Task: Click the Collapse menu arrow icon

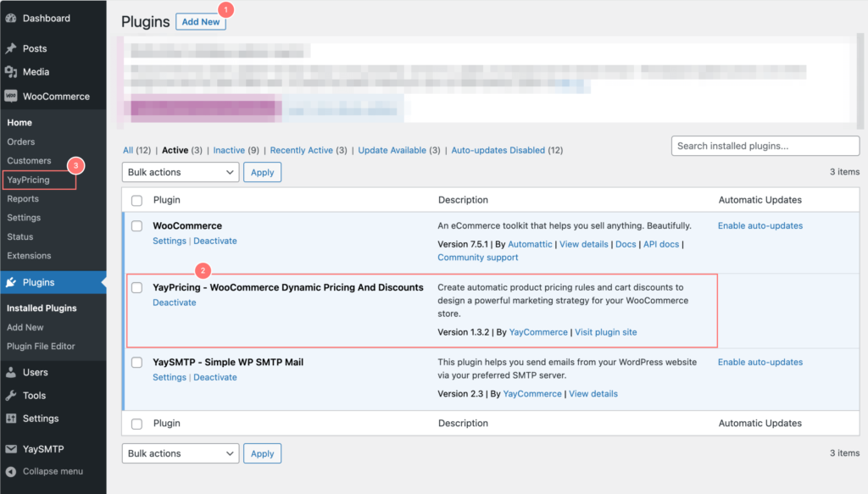Action: (x=11, y=471)
